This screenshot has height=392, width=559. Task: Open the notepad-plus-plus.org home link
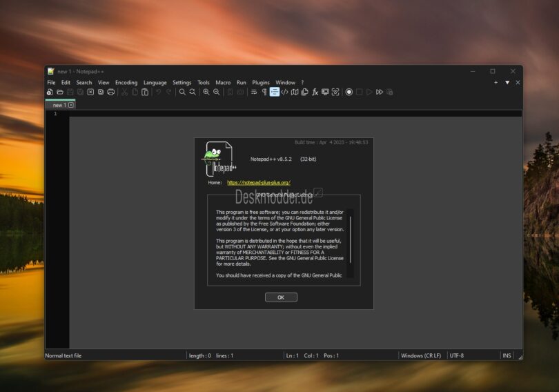pos(259,182)
